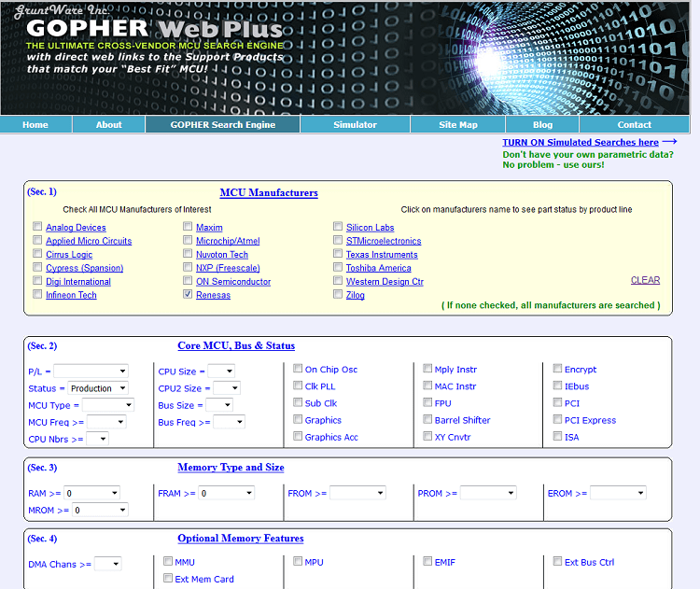The image size is (700, 589).
Task: Tick the Cirrus Logic checkbox
Action: tap(37, 253)
